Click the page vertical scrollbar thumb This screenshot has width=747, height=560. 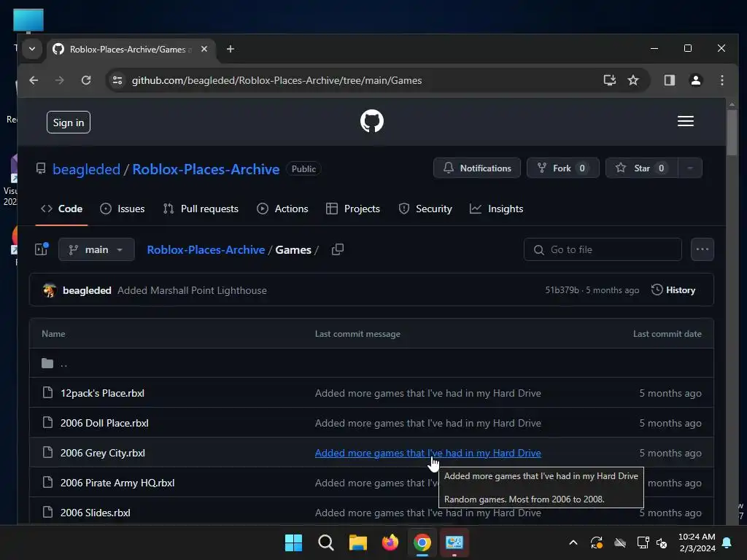point(732,133)
